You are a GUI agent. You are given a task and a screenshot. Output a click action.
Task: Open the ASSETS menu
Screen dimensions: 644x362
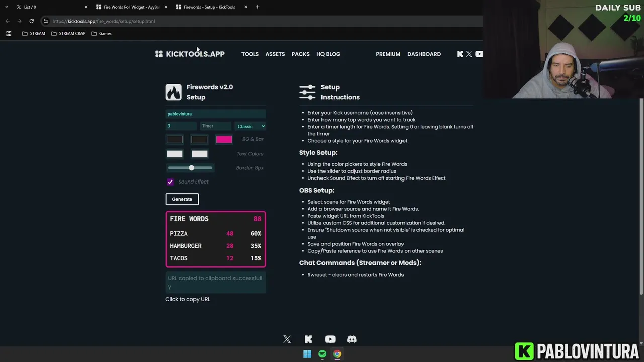(x=275, y=54)
